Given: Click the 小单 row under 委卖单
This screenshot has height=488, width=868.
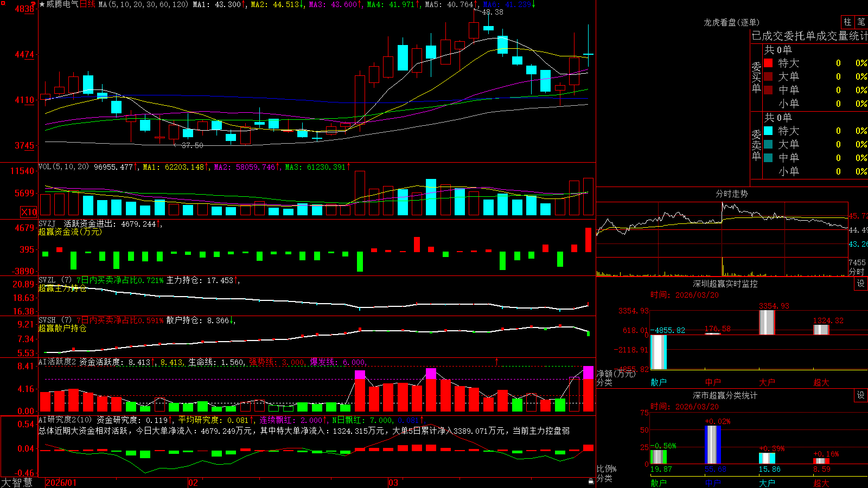Looking at the screenshot, I should 815,171.
